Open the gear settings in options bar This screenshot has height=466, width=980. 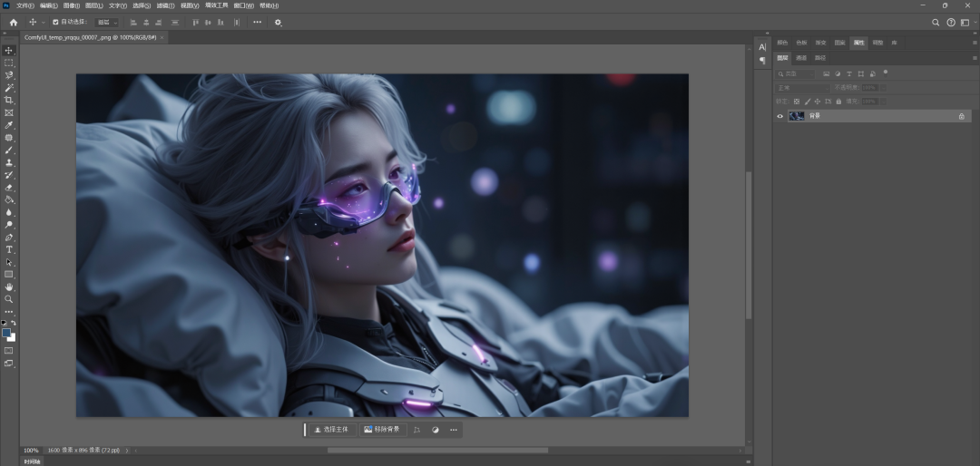(278, 22)
